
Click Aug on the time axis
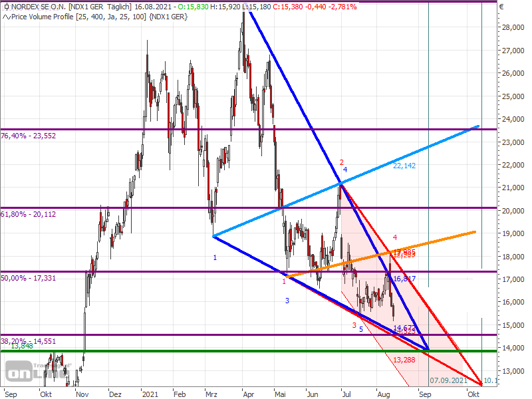tap(384, 394)
